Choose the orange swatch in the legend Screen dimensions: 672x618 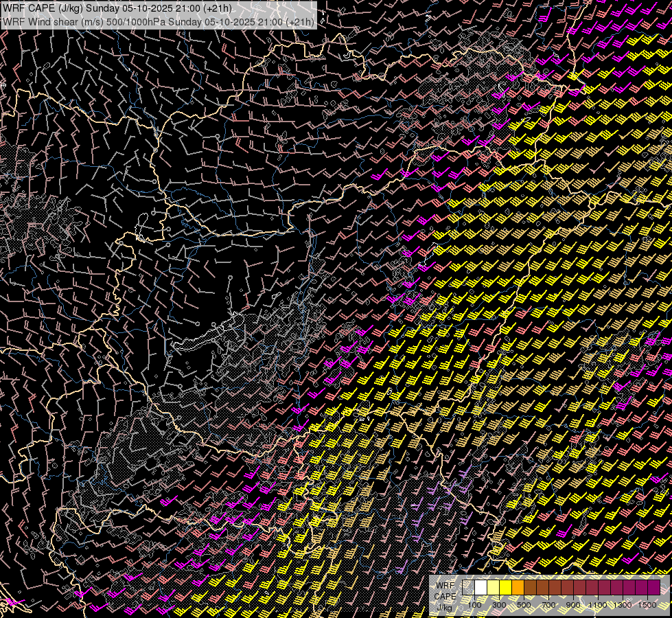518,587
